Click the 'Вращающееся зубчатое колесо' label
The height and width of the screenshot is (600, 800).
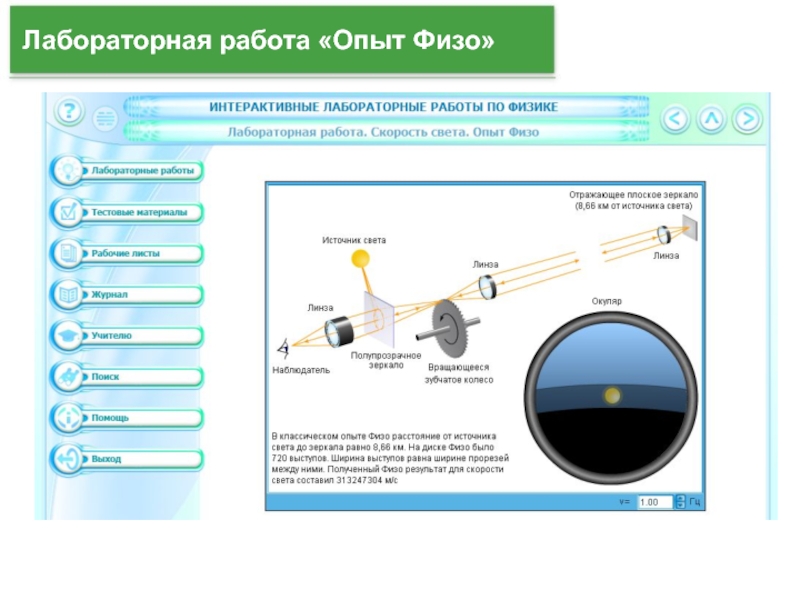pos(459,373)
